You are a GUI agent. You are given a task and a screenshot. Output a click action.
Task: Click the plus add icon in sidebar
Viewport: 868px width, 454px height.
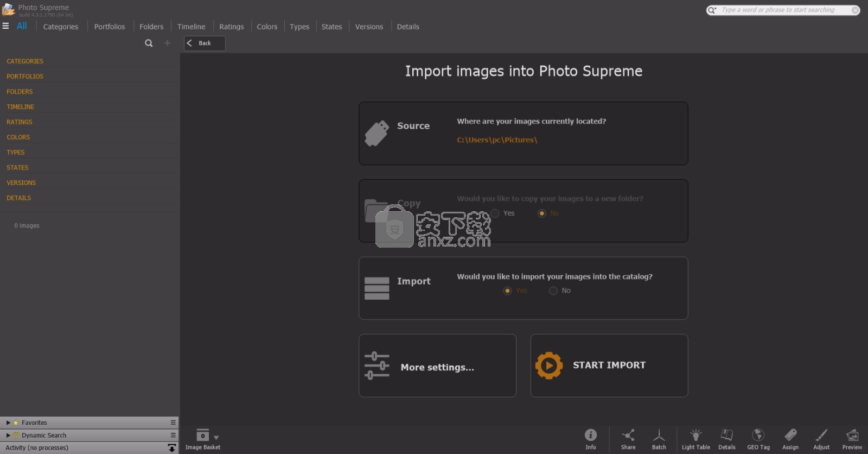coord(167,43)
